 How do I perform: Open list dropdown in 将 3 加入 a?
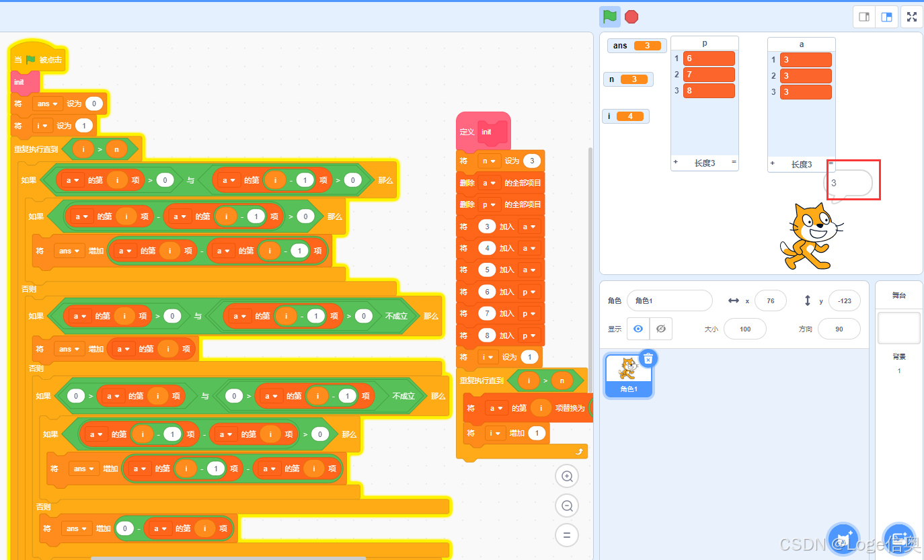click(x=529, y=227)
